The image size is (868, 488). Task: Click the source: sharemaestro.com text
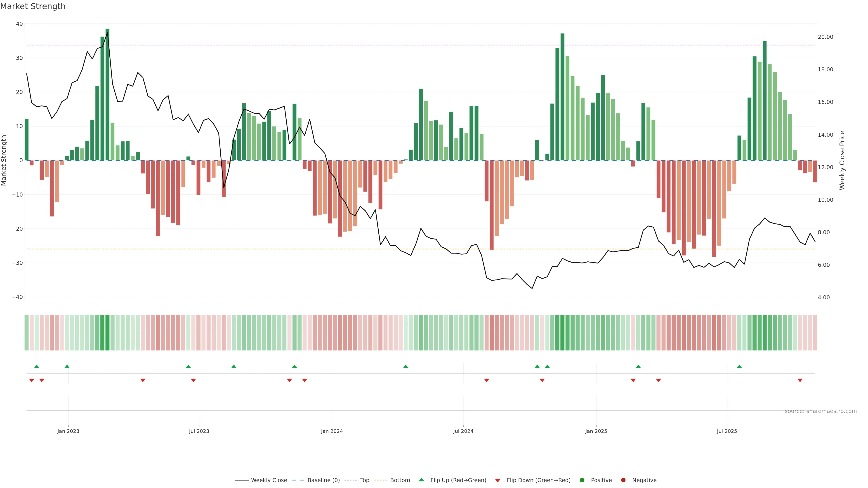(821, 411)
